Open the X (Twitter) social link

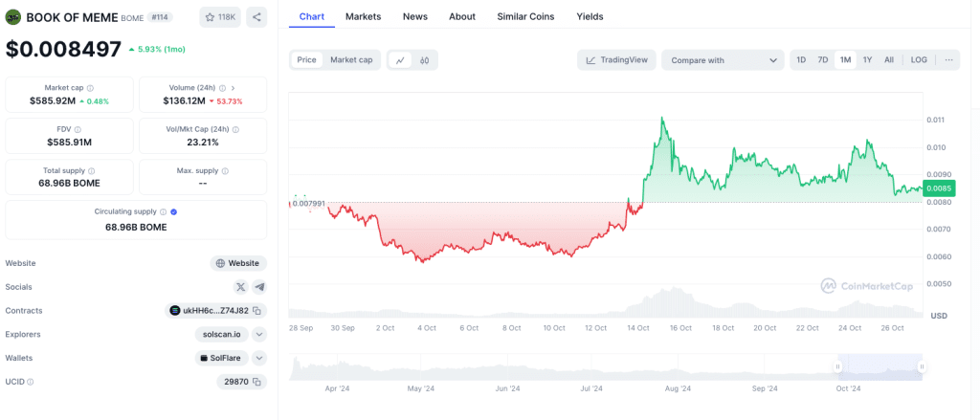(240, 287)
